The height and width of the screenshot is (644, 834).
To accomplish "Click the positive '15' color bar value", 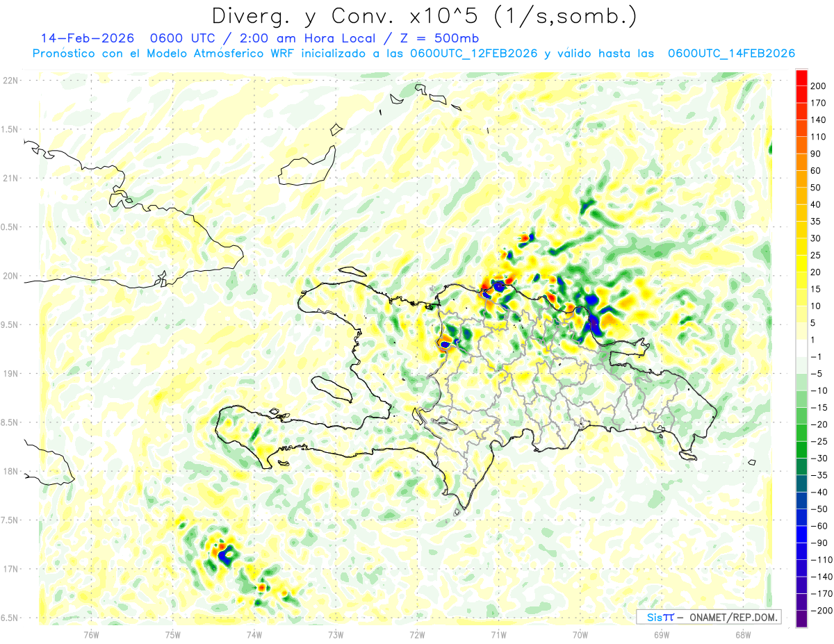I will (817, 289).
